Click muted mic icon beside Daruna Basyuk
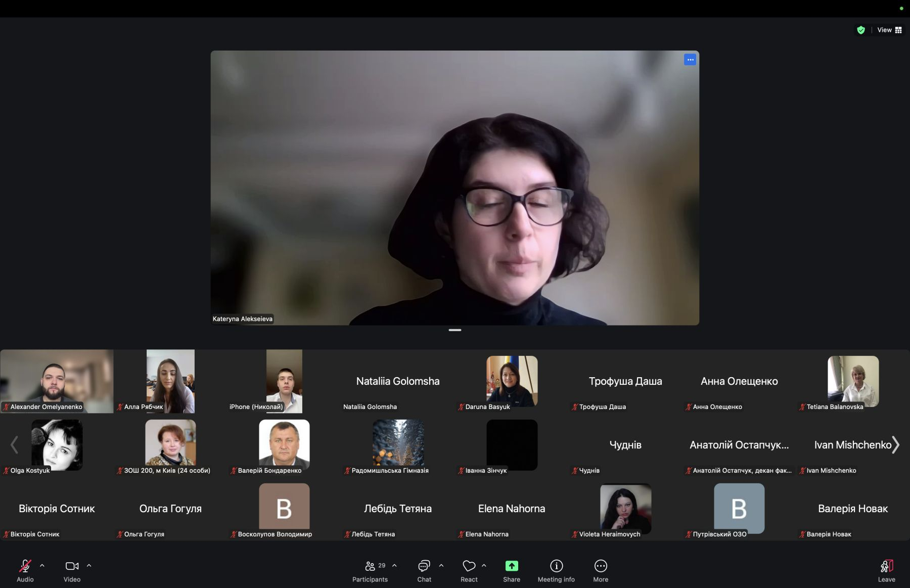This screenshot has width=910, height=588. tap(461, 407)
